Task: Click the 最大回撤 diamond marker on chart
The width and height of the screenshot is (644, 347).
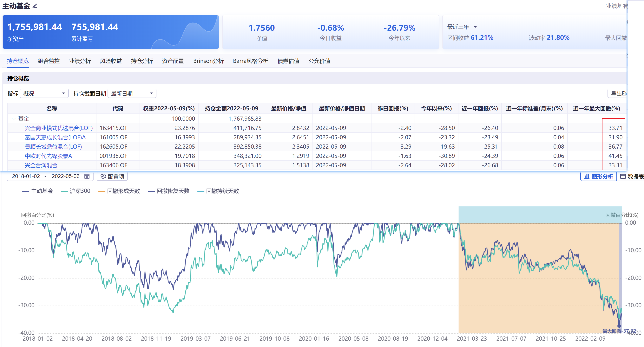Action: coord(619,326)
